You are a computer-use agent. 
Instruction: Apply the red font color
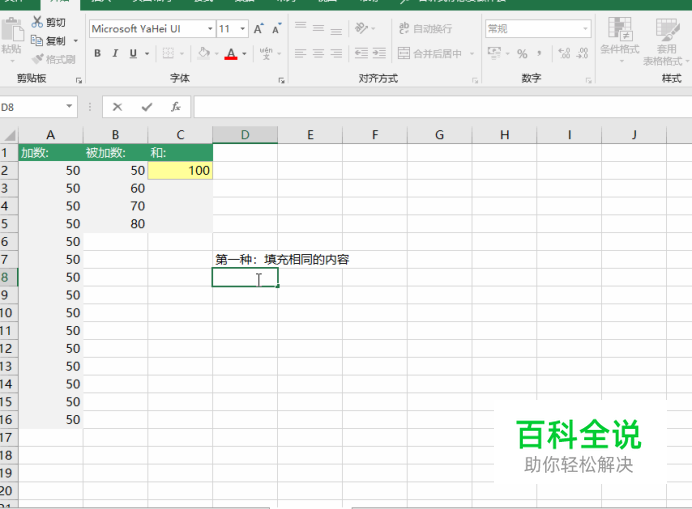(x=231, y=54)
